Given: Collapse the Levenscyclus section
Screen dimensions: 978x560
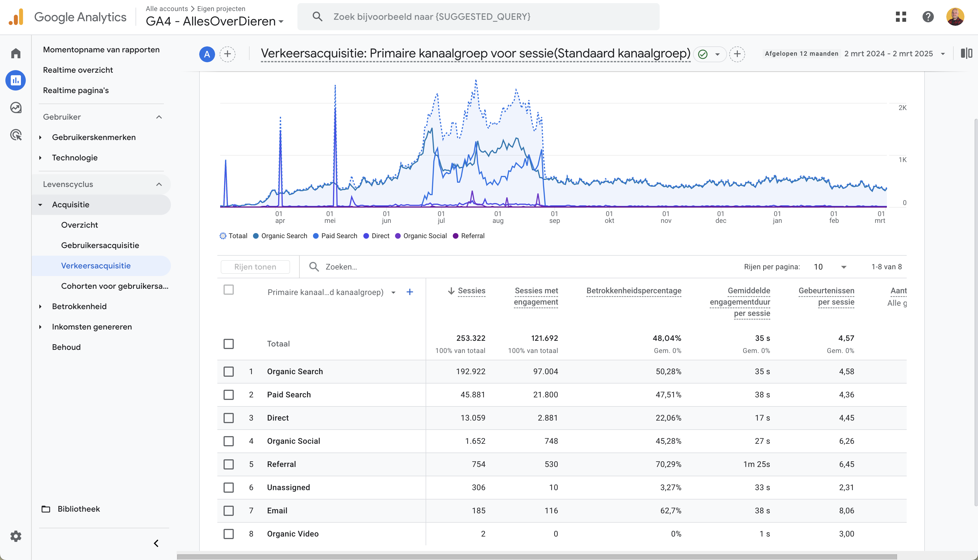Looking at the screenshot, I should tap(159, 184).
